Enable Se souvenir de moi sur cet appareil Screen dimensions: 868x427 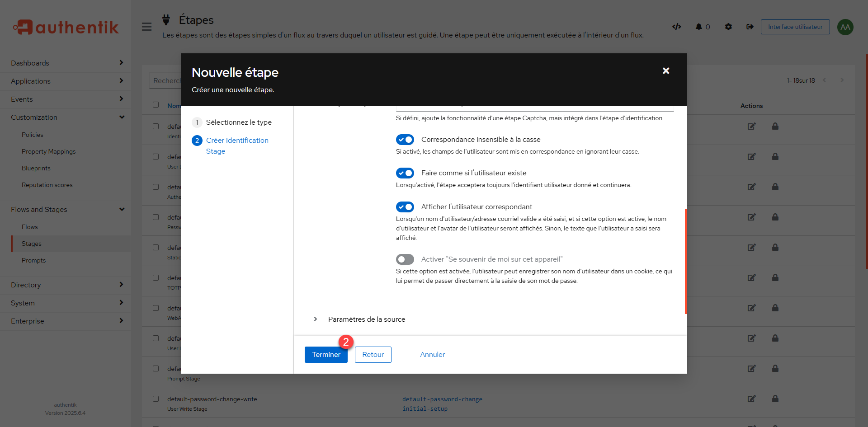[405, 259]
